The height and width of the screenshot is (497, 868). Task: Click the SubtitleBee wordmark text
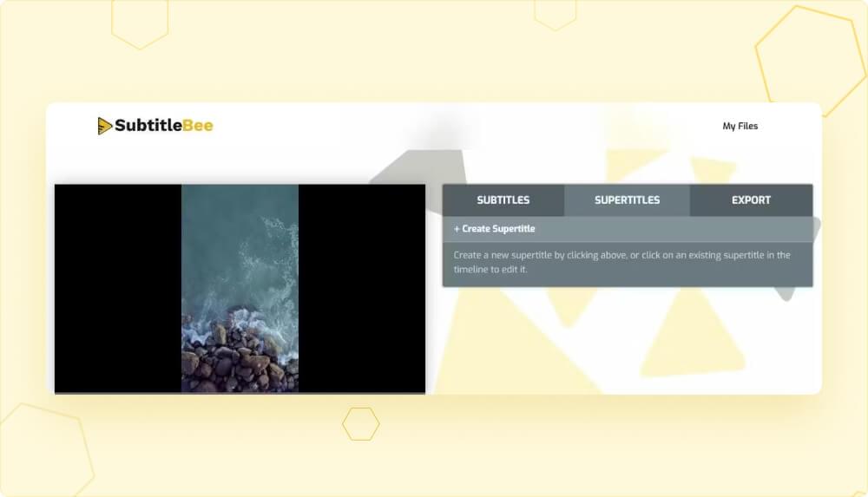[163, 126]
